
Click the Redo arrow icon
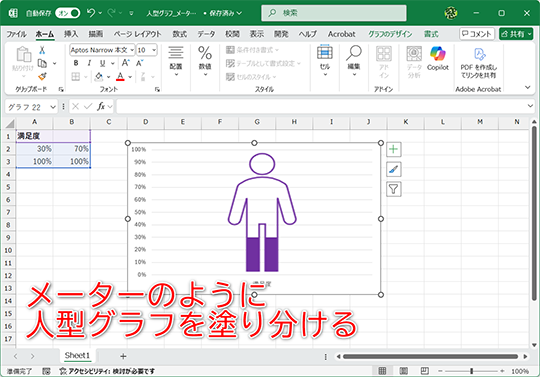pos(111,13)
